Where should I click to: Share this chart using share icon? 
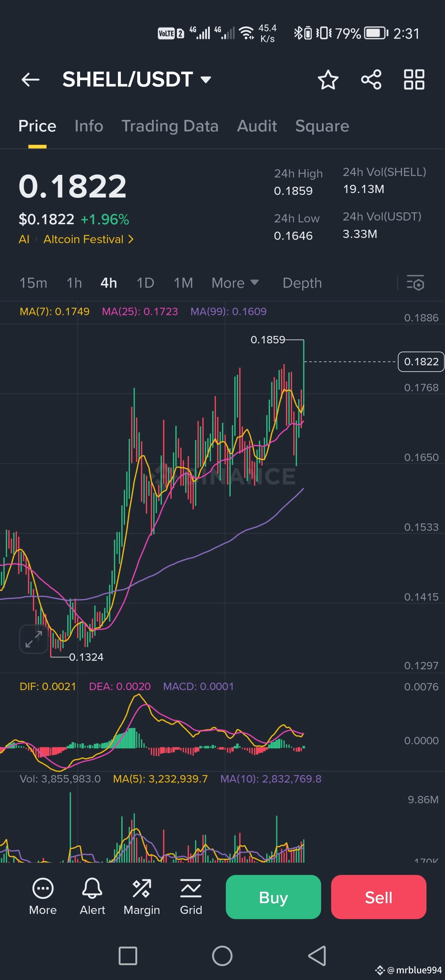pos(371,79)
